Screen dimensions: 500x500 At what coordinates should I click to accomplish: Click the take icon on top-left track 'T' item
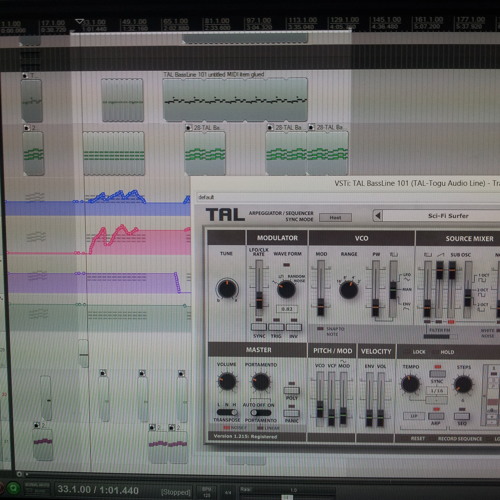[x=25, y=75]
